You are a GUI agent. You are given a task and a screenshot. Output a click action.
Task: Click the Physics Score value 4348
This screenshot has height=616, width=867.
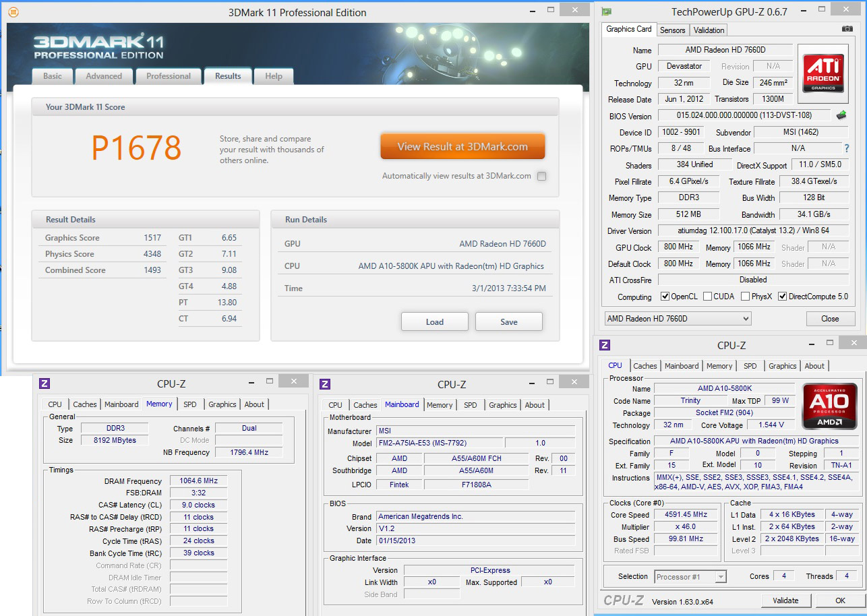[152, 254]
